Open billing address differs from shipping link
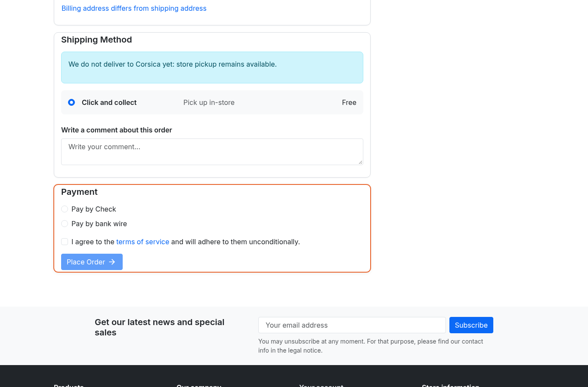Image resolution: width=588 pixels, height=387 pixels. coord(134,8)
